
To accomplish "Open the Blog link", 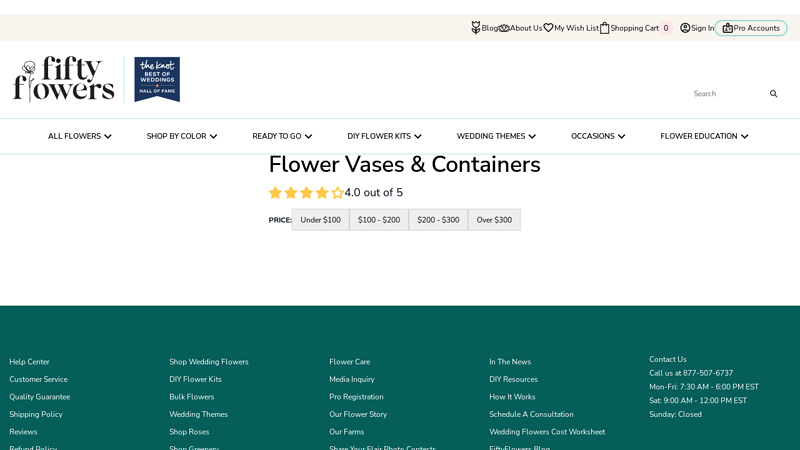I will [x=490, y=28].
